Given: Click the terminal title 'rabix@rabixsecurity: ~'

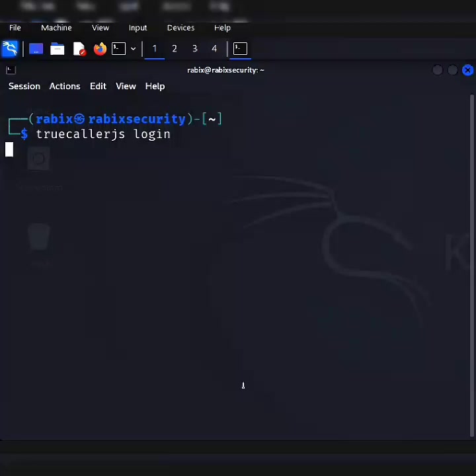Looking at the screenshot, I should (225, 70).
